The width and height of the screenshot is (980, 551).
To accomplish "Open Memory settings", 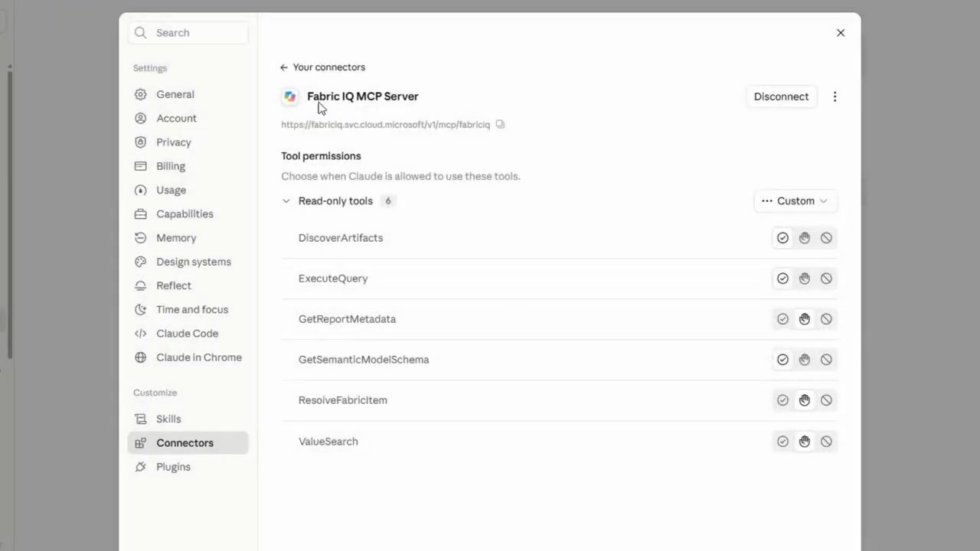I will 188,237.
